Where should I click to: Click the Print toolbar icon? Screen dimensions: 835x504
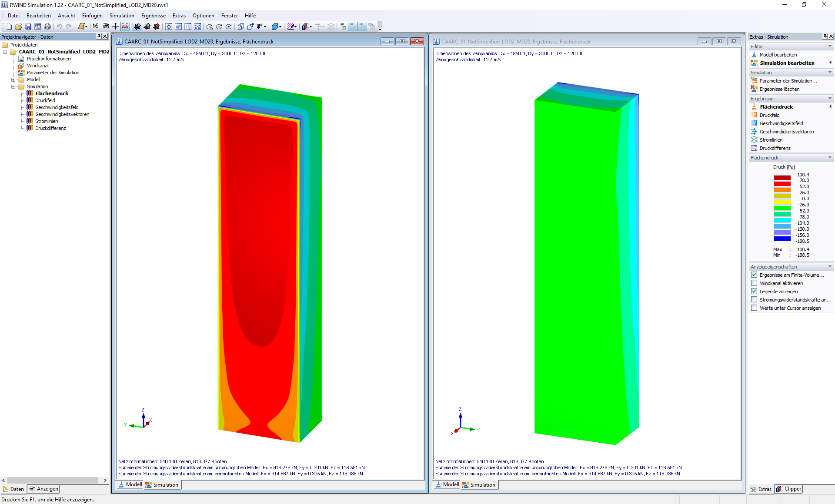pyautogui.click(x=47, y=27)
